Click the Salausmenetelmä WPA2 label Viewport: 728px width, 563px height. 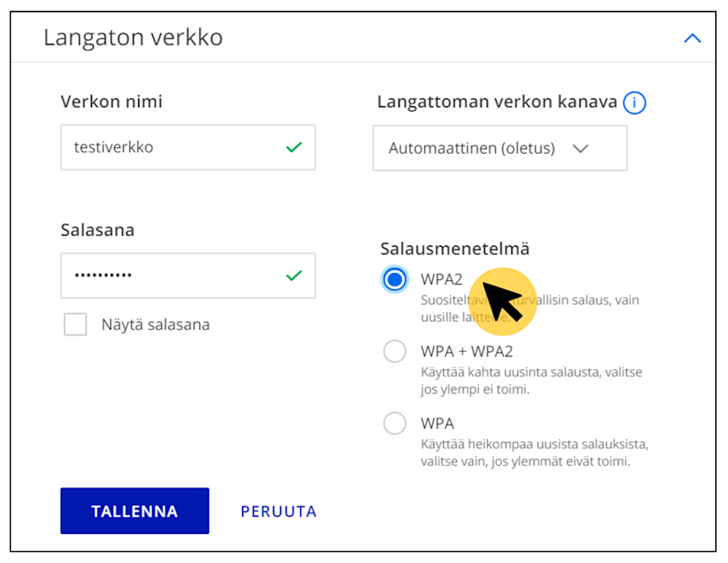click(442, 279)
